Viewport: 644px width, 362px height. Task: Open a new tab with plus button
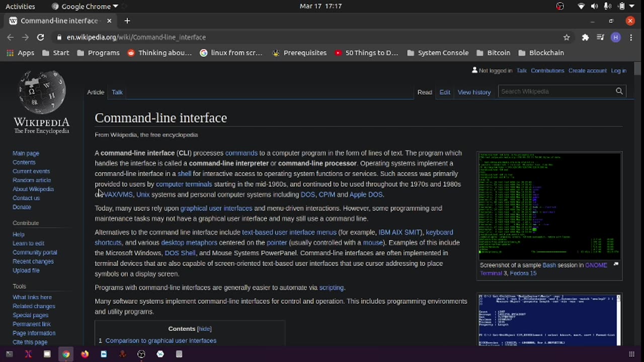click(x=127, y=21)
